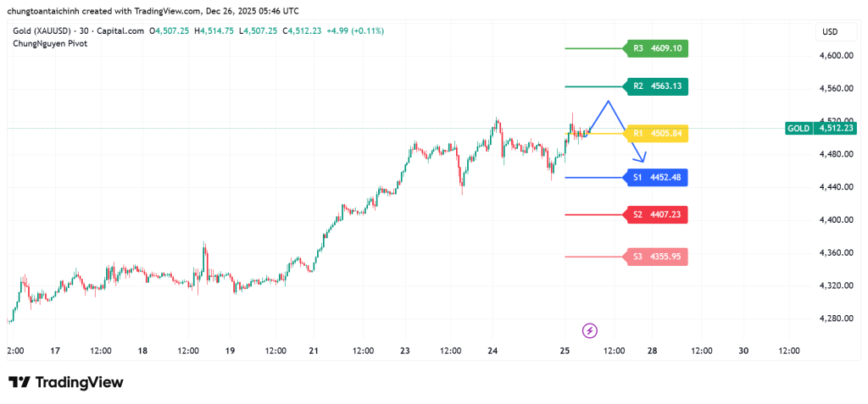Click the +4.99 (+0.11%) change value
Image resolution: width=868 pixels, height=404 pixels.
point(355,31)
